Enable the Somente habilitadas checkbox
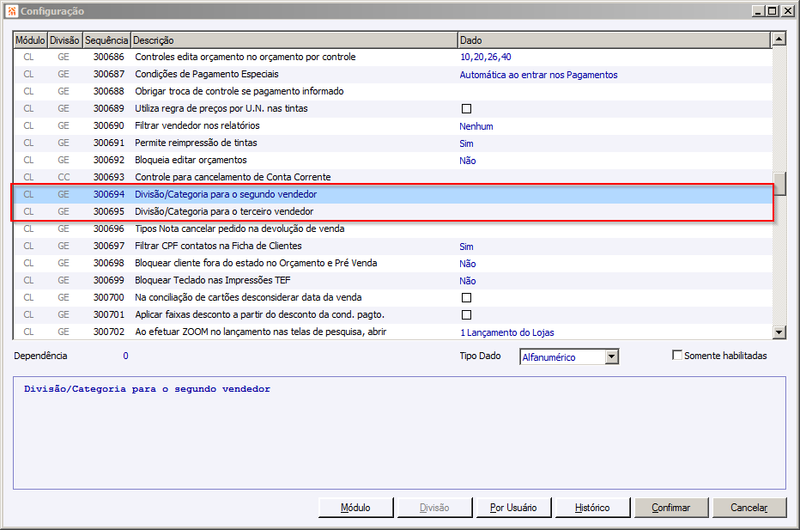The width and height of the screenshot is (800, 530). [677, 355]
